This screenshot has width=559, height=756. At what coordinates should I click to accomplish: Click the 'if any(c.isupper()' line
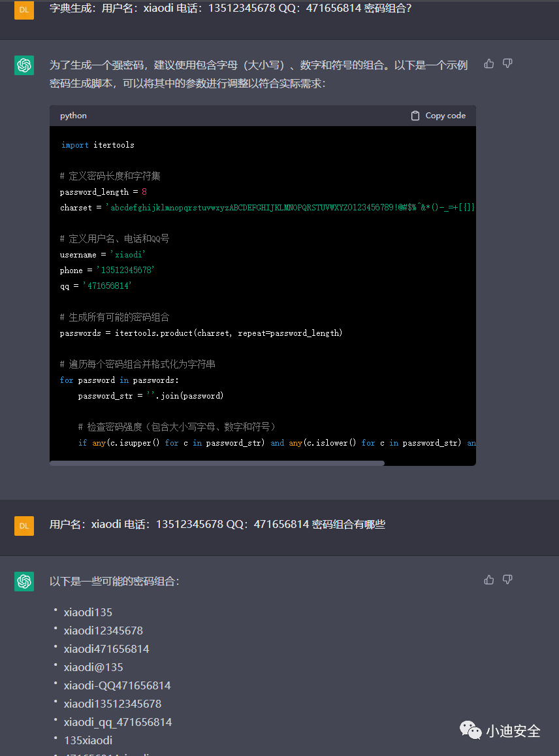(277, 442)
